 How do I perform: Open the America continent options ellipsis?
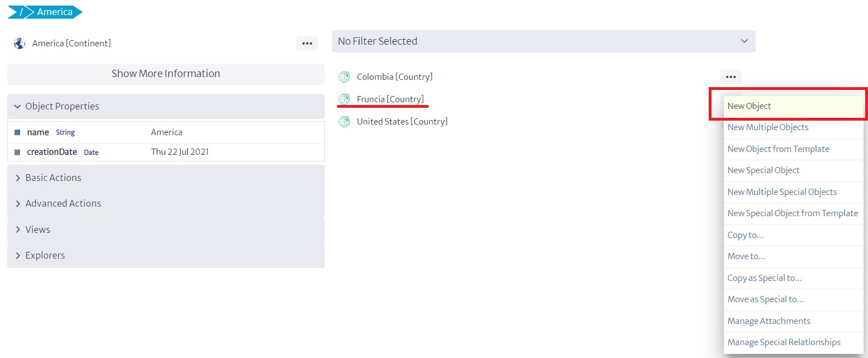(307, 44)
